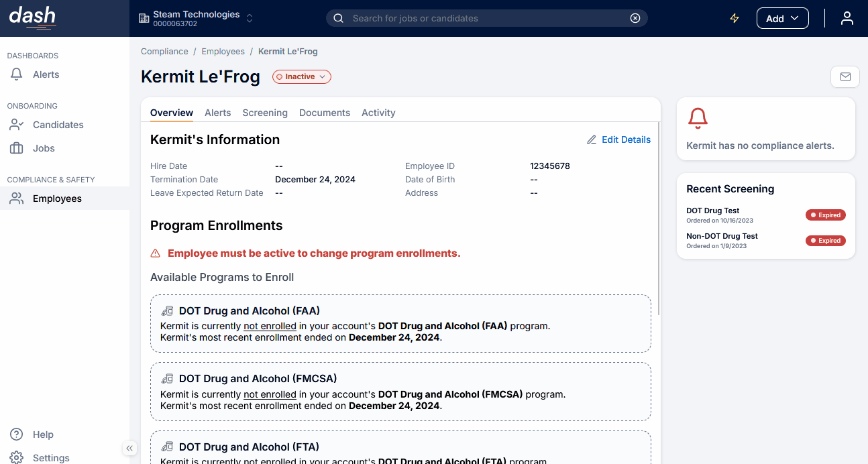Click the Help question mark icon

[17, 434]
